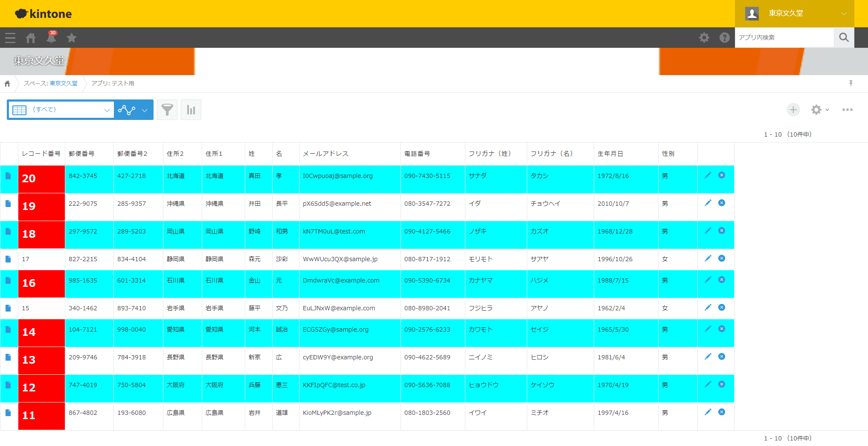Open the 東京文久堂 space breadcrumb link
The image size is (868, 446).
click(x=64, y=83)
